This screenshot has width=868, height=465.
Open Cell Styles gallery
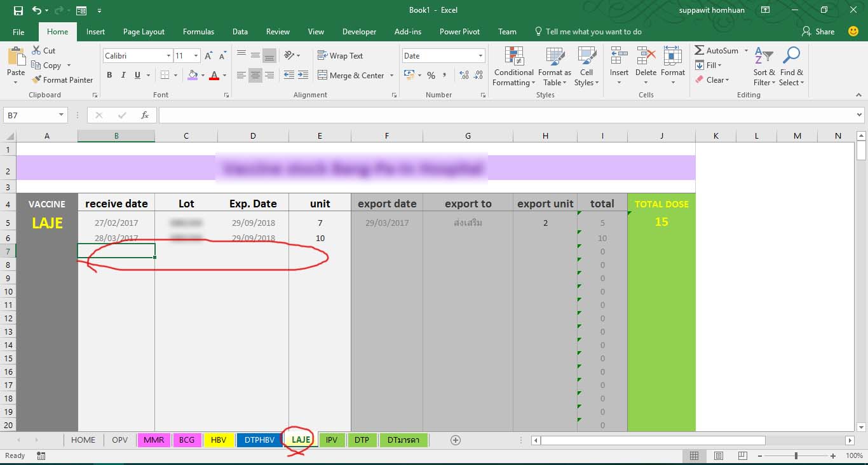pyautogui.click(x=587, y=66)
